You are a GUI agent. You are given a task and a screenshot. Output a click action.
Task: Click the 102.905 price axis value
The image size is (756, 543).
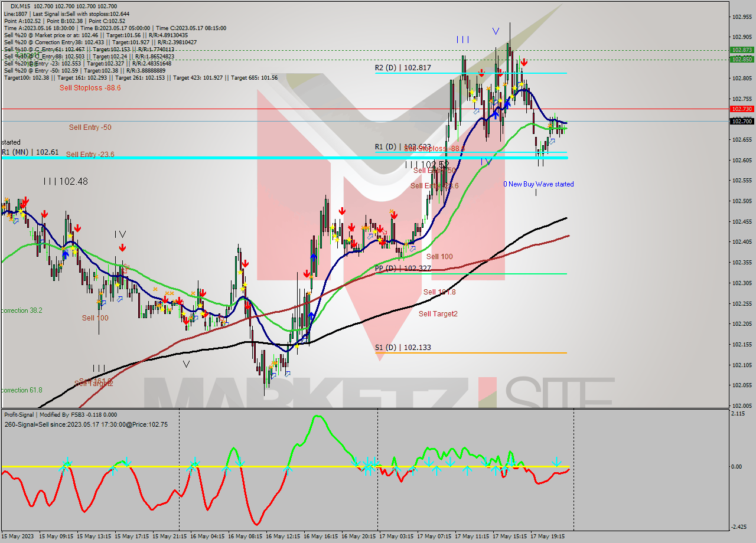742,37
